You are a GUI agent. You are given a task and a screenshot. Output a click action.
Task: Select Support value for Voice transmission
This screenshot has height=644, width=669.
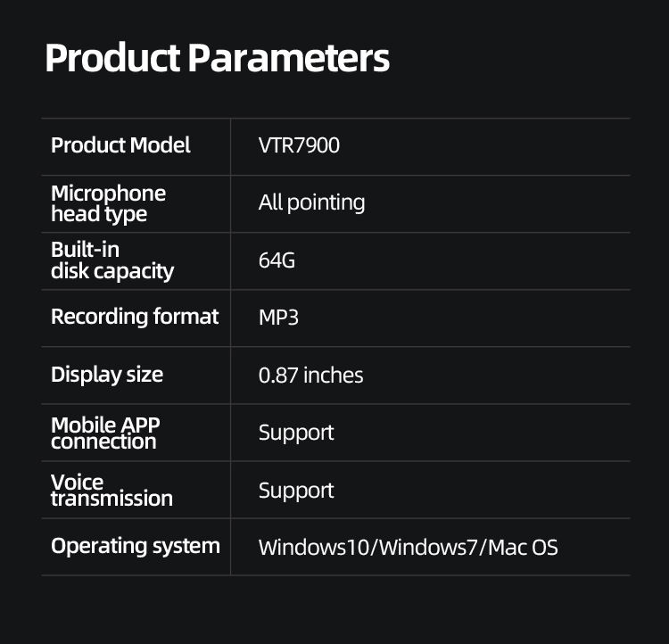[296, 491]
